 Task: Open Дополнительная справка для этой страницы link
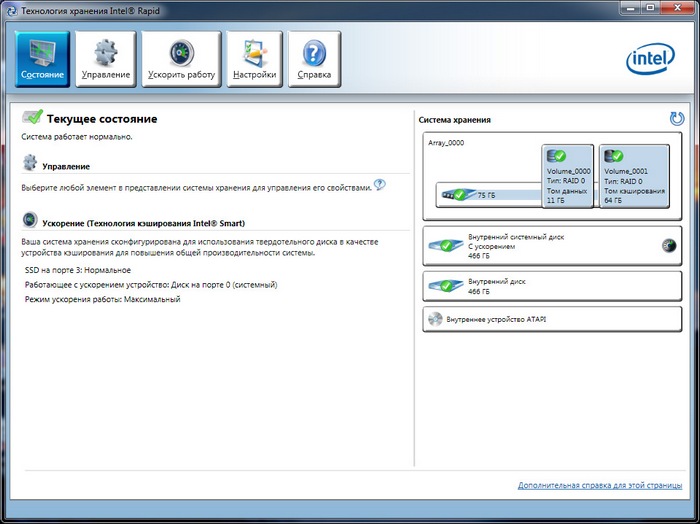[x=600, y=485]
